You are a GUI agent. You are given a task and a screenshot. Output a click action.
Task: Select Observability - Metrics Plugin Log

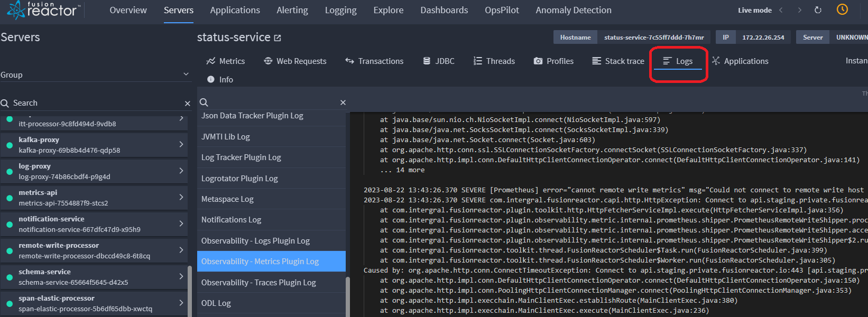point(271,262)
